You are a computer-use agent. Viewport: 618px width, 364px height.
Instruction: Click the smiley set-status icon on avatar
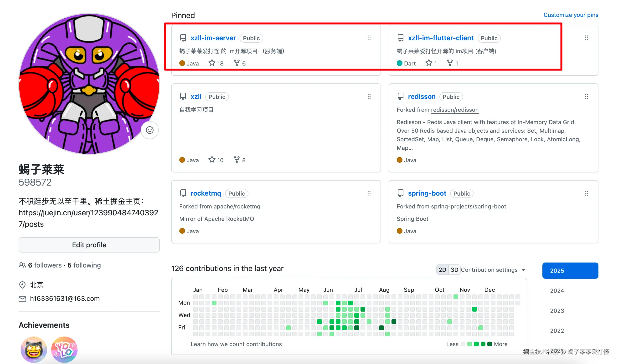(149, 130)
